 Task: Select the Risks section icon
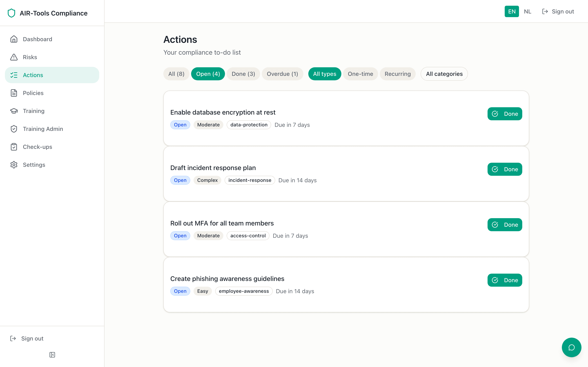pos(14,57)
